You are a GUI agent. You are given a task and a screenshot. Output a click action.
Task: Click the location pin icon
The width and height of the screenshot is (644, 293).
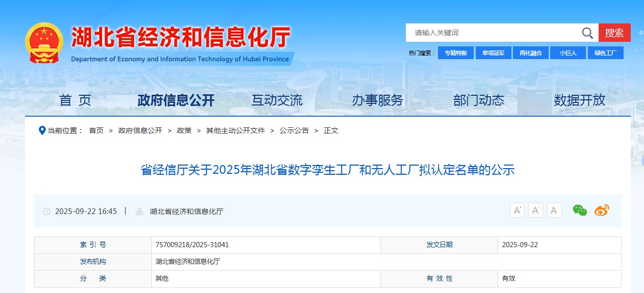tap(42, 130)
